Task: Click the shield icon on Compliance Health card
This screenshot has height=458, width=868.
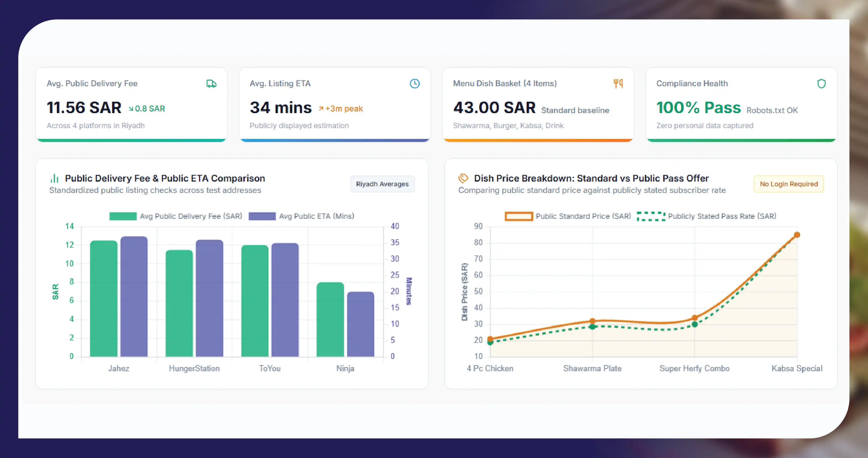Action: pyautogui.click(x=821, y=83)
